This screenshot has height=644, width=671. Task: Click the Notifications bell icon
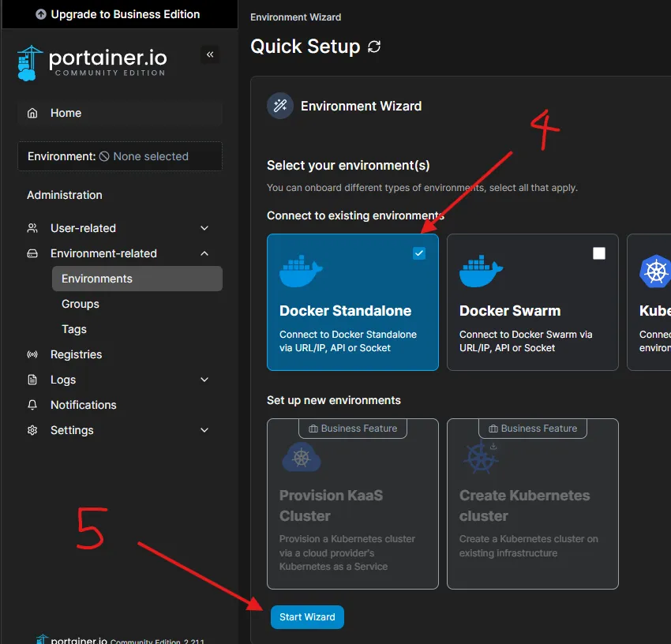[x=32, y=405]
